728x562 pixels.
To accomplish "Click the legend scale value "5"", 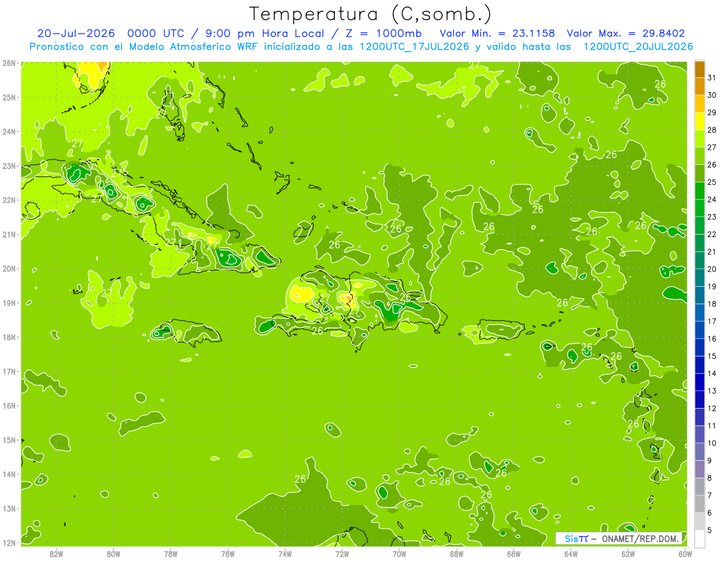I will (710, 530).
